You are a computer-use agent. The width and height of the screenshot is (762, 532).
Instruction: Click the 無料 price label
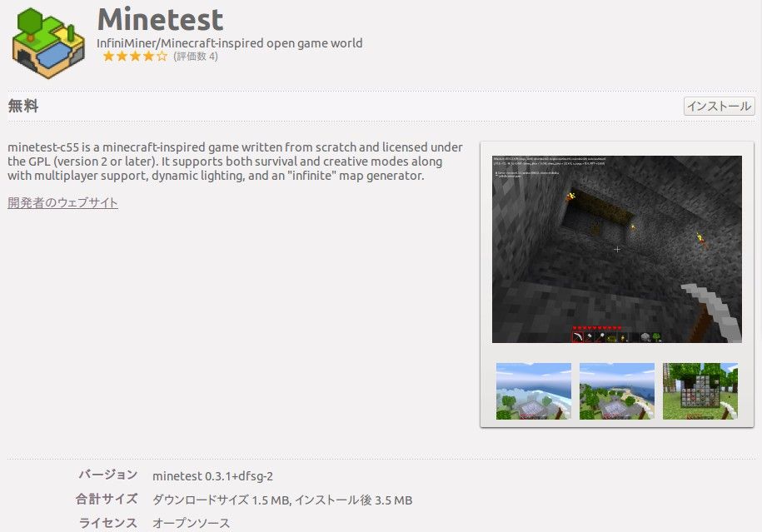(x=22, y=106)
